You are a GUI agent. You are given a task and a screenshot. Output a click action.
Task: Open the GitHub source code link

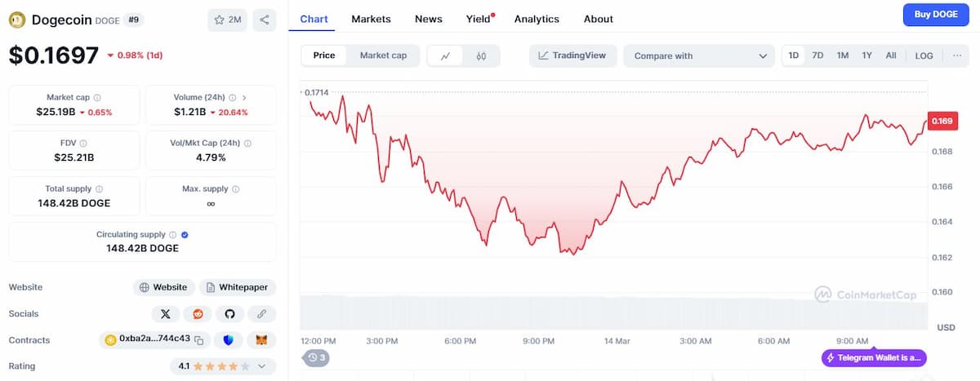[x=229, y=313]
